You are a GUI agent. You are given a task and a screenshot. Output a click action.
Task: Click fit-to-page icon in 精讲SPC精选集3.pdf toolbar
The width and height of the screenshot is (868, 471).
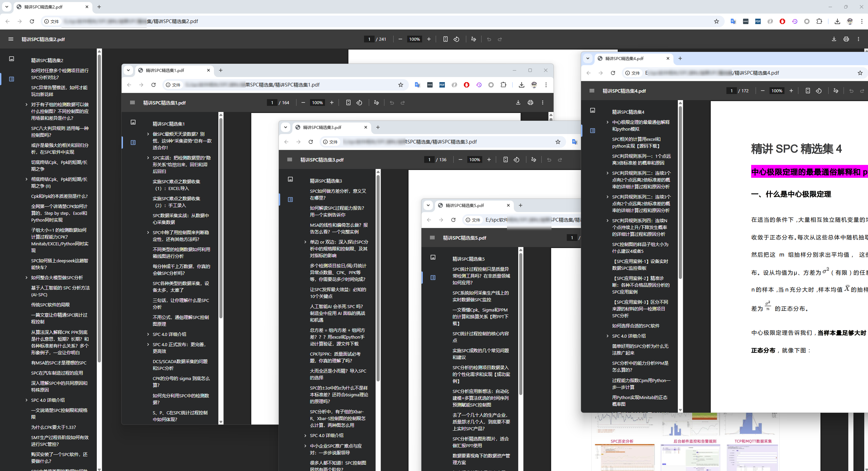505,159
